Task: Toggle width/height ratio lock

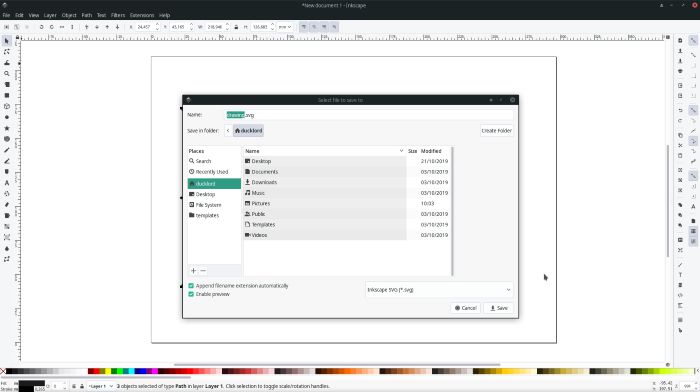Action: tap(236, 27)
